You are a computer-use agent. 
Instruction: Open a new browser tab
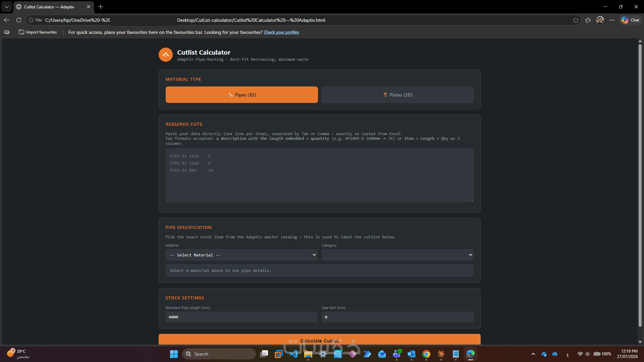[101, 7]
